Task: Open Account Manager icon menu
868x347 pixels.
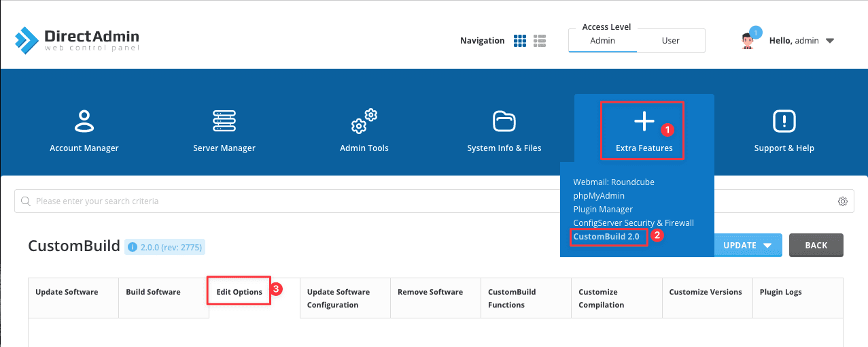Action: click(x=84, y=122)
